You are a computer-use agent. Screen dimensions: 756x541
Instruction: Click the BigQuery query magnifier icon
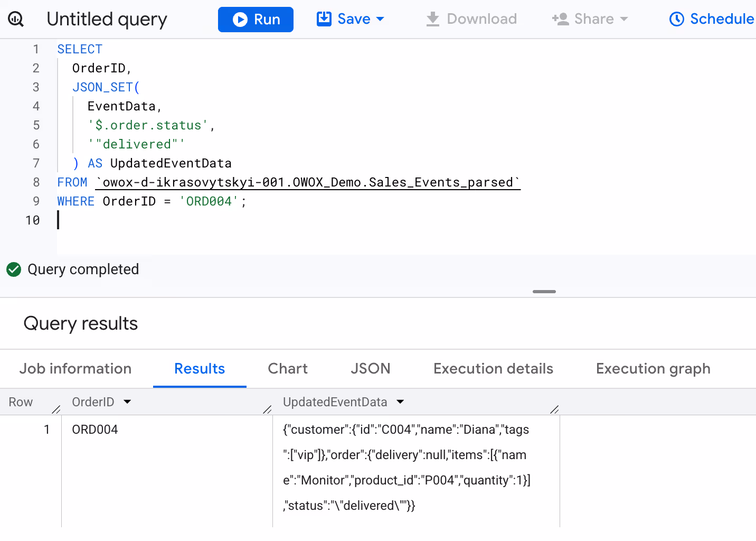[16, 20]
